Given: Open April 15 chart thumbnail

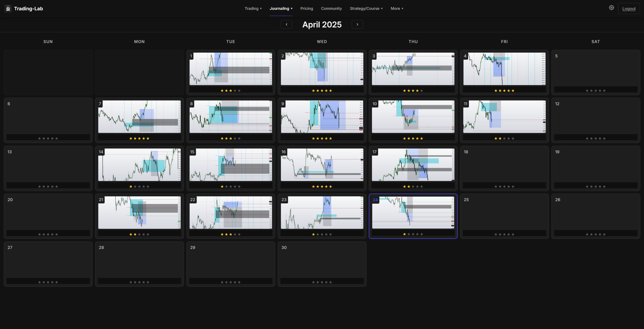Looking at the screenshot, I should (231, 165).
